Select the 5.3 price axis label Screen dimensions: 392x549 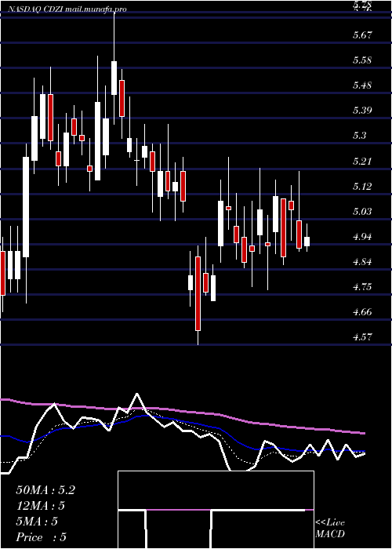(359, 136)
